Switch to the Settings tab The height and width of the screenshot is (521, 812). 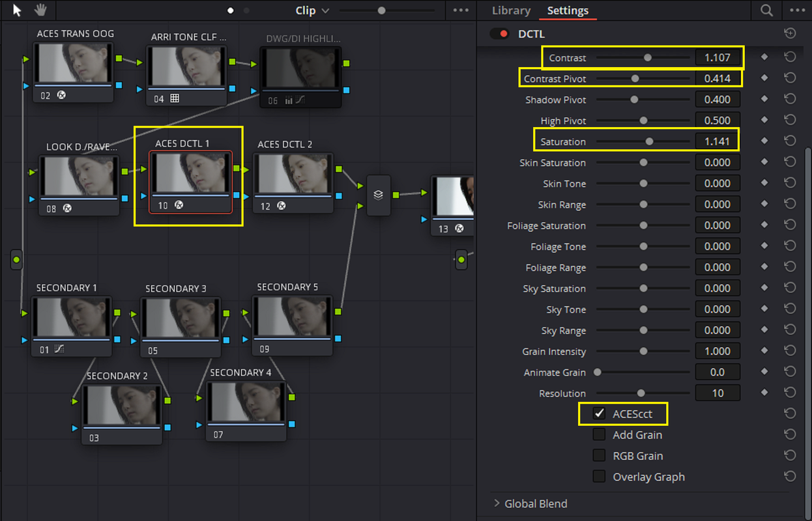pos(568,10)
